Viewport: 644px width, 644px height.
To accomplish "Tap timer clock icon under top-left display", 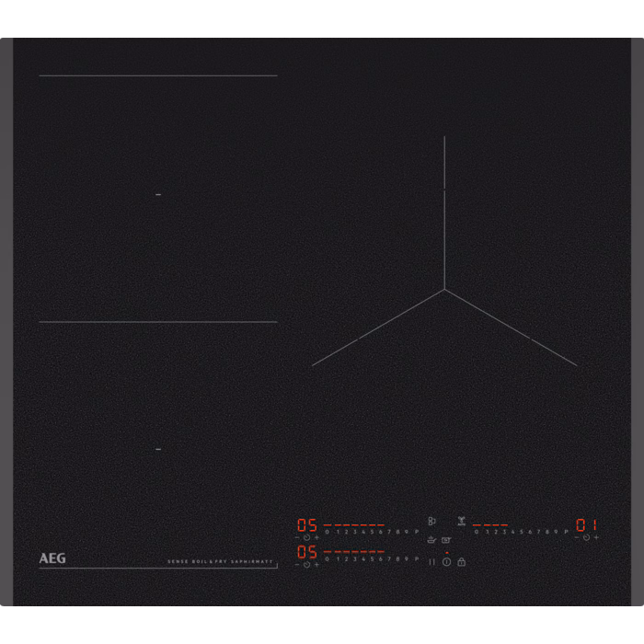I will click(x=306, y=537).
